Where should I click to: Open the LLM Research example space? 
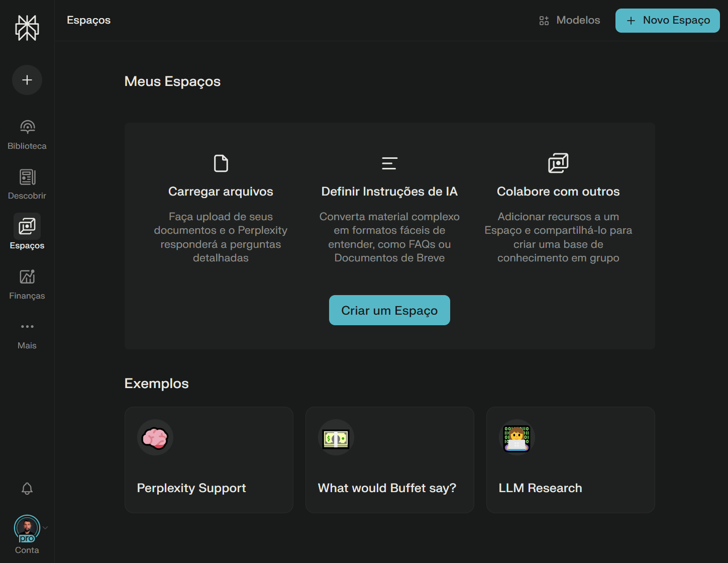point(570,460)
